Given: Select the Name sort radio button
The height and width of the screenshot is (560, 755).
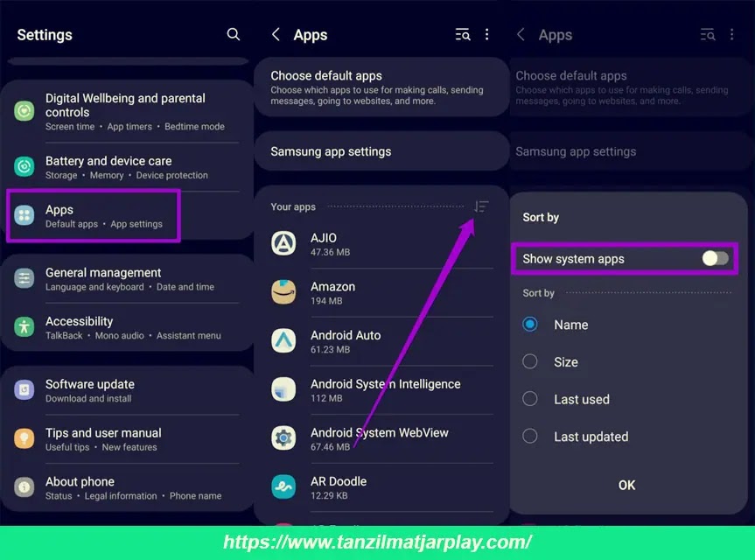Looking at the screenshot, I should pos(530,325).
